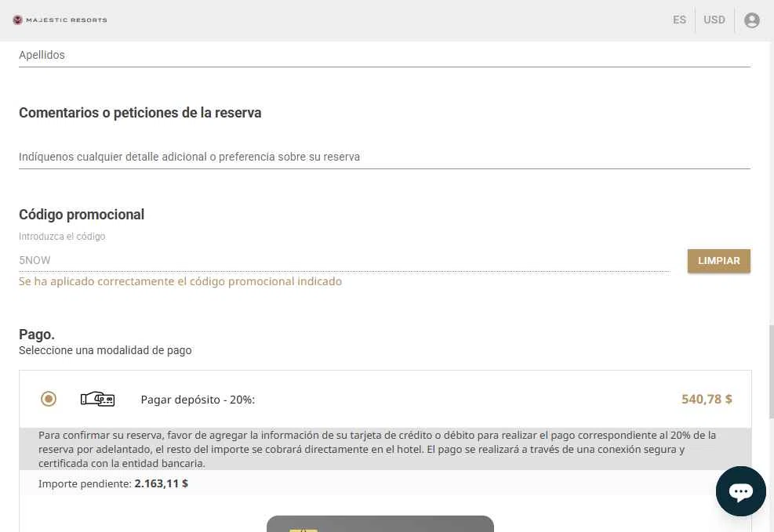This screenshot has width=774, height=532.
Task: Click the page vertical scrollbar
Action: tap(771, 372)
